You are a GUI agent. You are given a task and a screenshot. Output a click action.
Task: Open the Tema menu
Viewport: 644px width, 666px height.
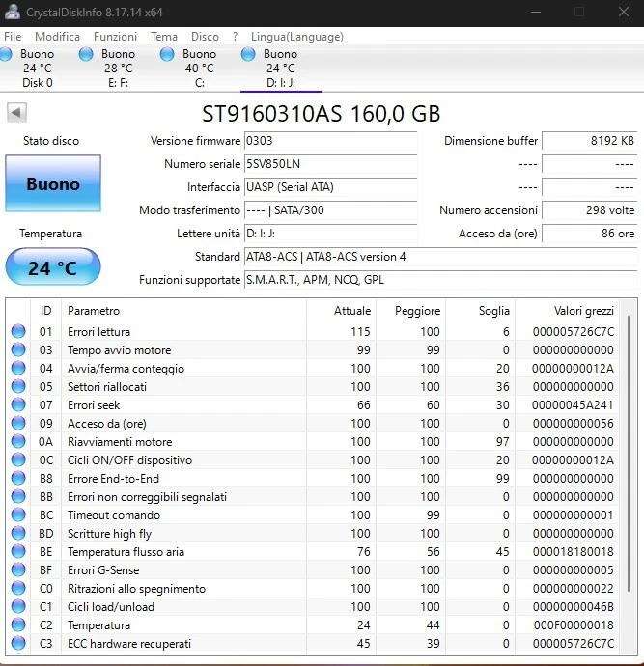tap(164, 37)
